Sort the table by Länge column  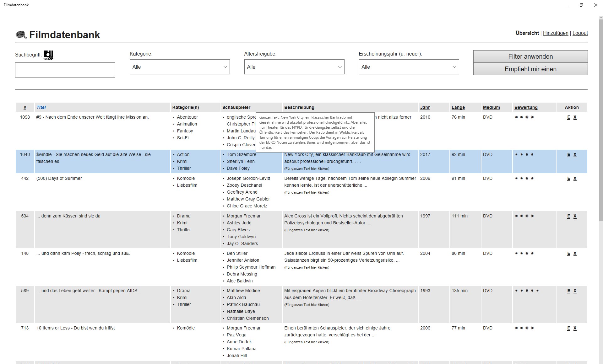458,107
